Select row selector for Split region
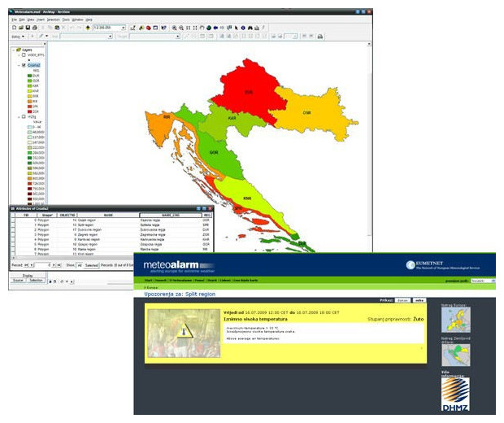The image size is (504, 423). pyautogui.click(x=13, y=225)
